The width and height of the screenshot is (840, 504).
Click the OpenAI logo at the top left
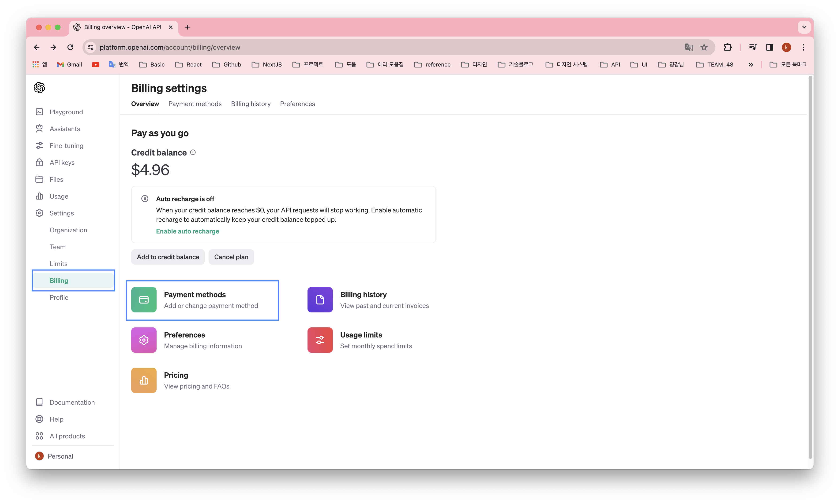point(39,87)
